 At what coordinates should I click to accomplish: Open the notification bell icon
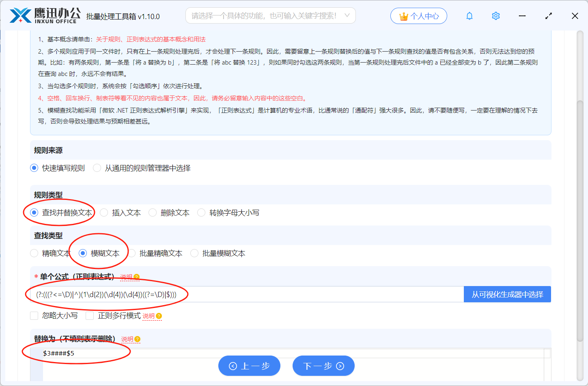470,16
